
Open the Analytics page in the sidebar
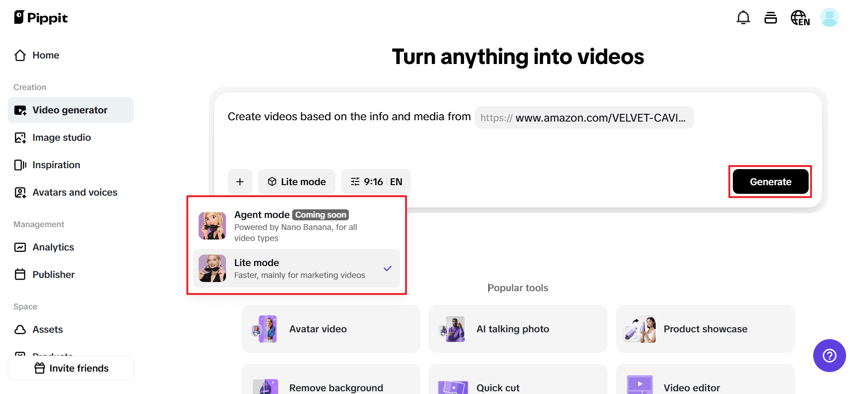(53, 247)
